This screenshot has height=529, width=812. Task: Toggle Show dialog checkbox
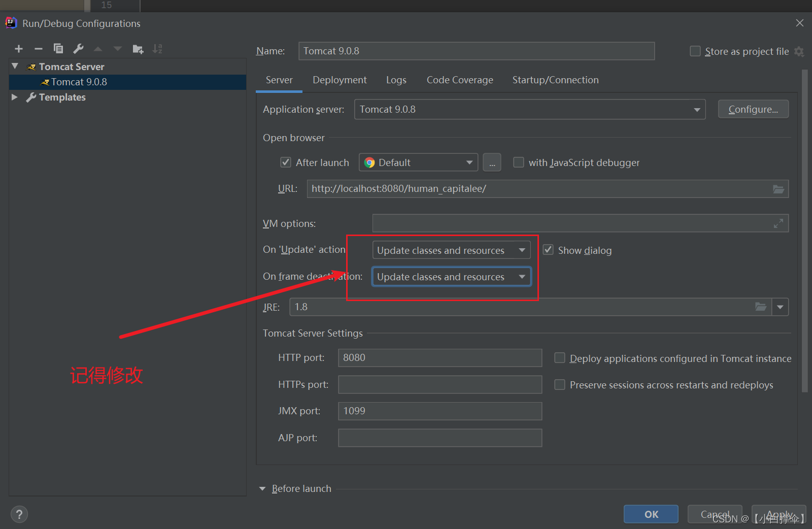tap(548, 250)
